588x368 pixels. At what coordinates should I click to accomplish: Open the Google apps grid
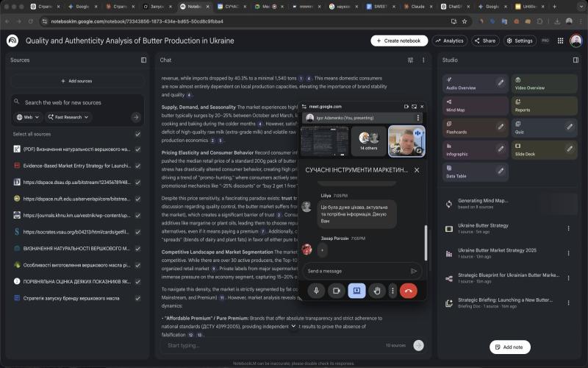click(560, 41)
